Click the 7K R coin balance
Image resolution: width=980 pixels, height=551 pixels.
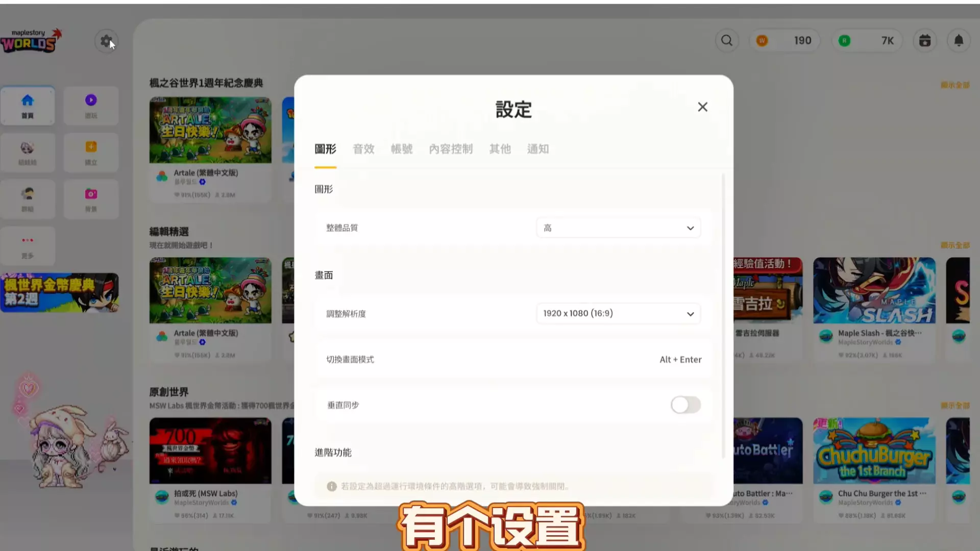pyautogui.click(x=867, y=40)
